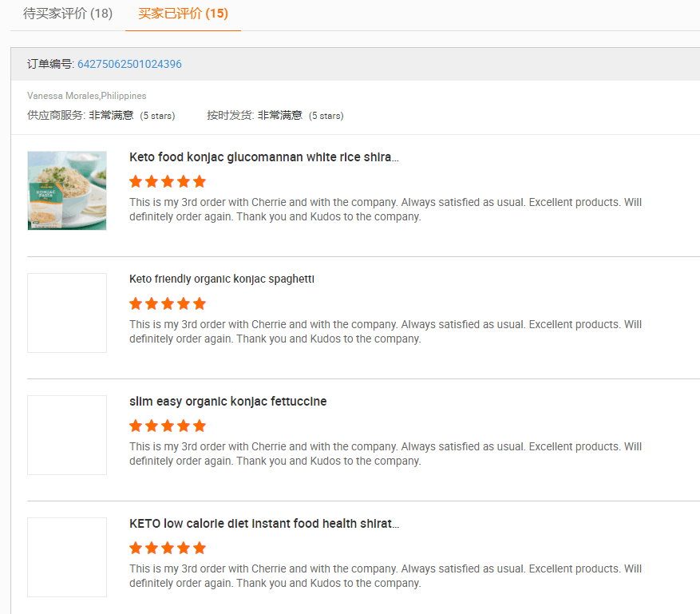Click blank thumbnail beside konjac spaghetti
700x614 pixels.
pyautogui.click(x=67, y=313)
